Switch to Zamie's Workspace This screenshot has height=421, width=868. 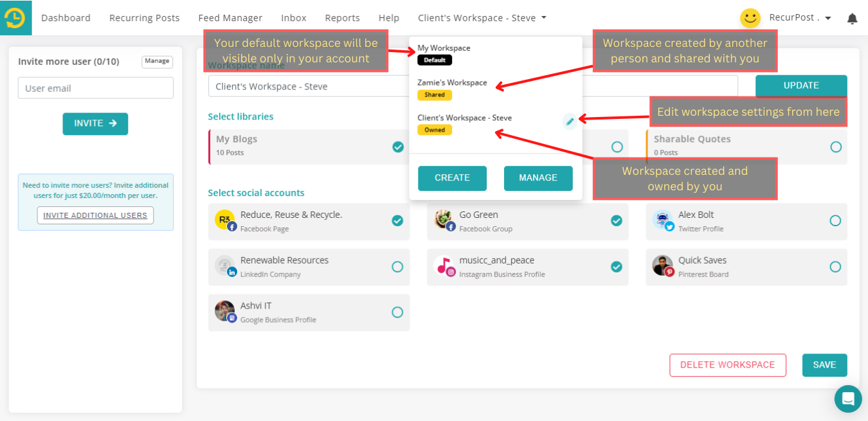(x=452, y=83)
